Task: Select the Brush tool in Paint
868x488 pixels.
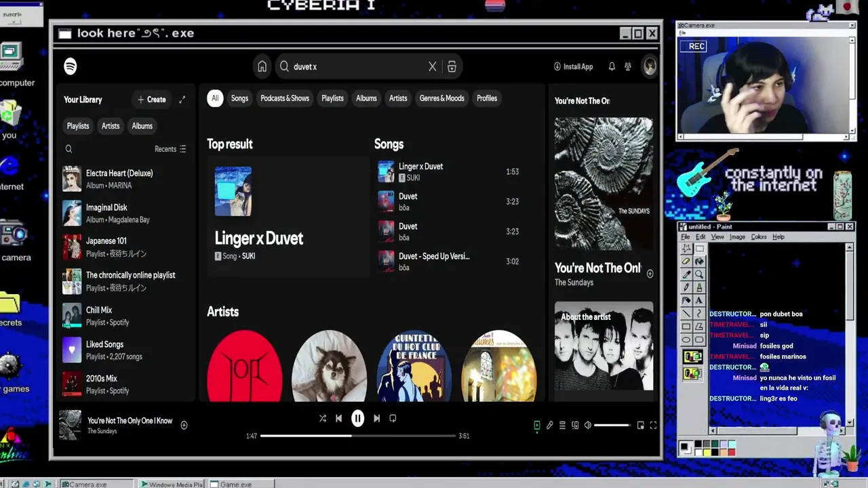Action: coord(699,287)
